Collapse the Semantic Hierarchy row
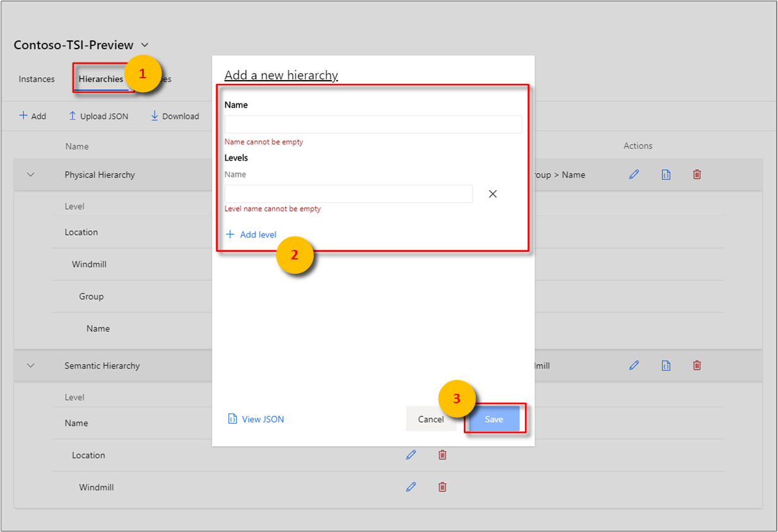 [31, 365]
